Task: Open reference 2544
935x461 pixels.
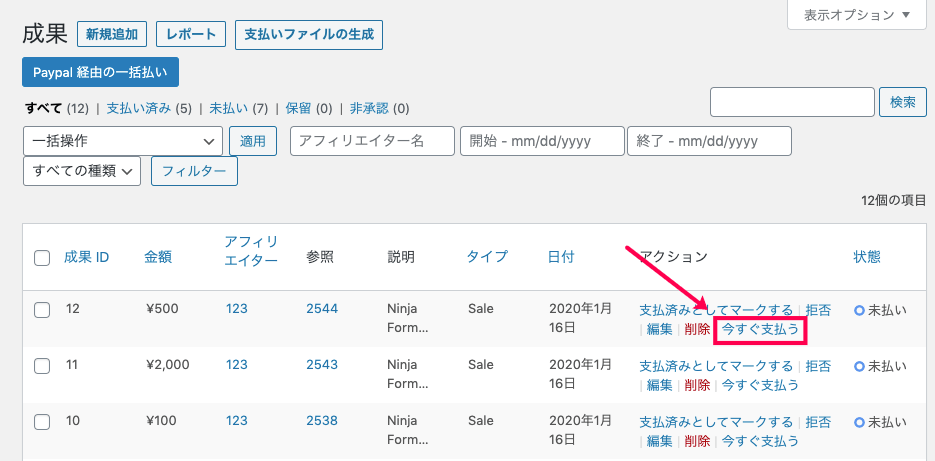Action: (x=322, y=309)
